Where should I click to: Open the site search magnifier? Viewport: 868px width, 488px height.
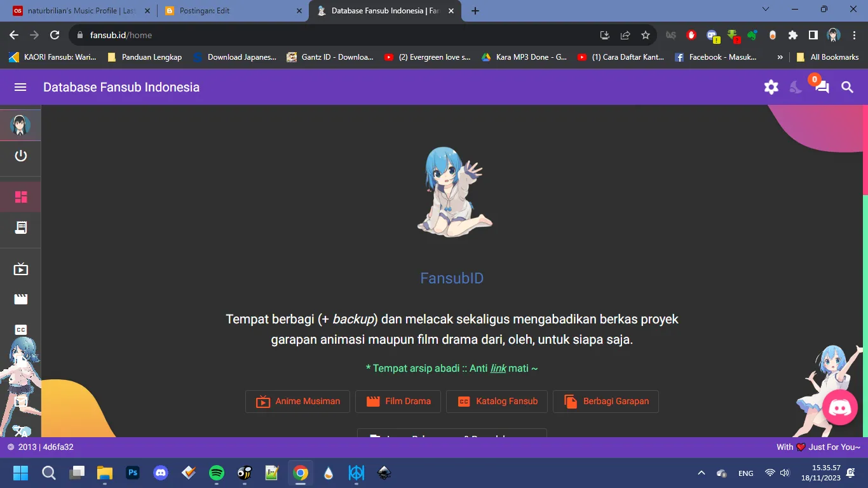click(x=848, y=87)
